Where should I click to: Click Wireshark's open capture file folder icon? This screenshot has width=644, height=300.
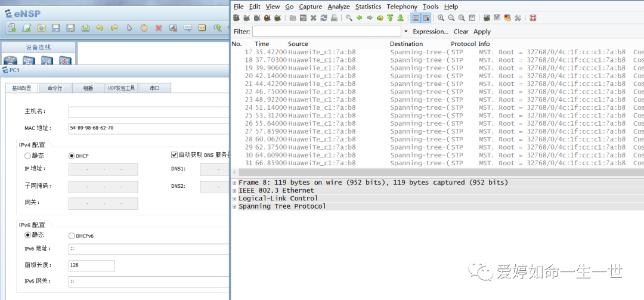pos(292,18)
